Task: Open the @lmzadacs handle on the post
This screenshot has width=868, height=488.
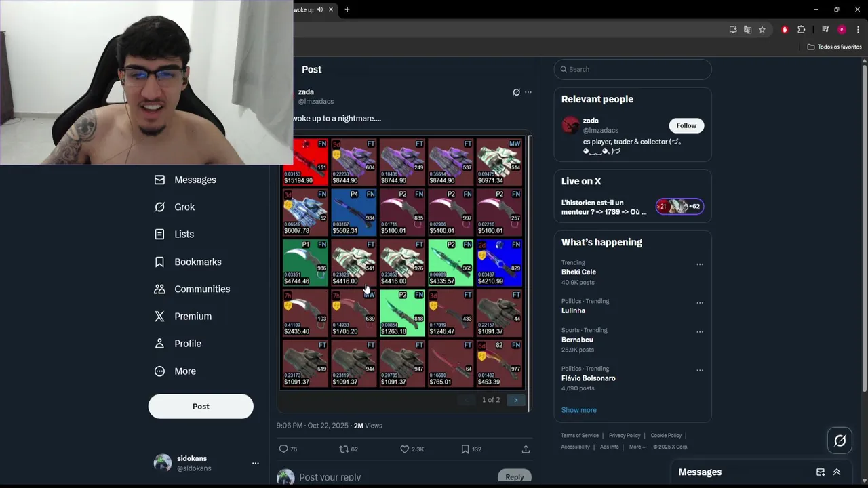Action: 316,102
